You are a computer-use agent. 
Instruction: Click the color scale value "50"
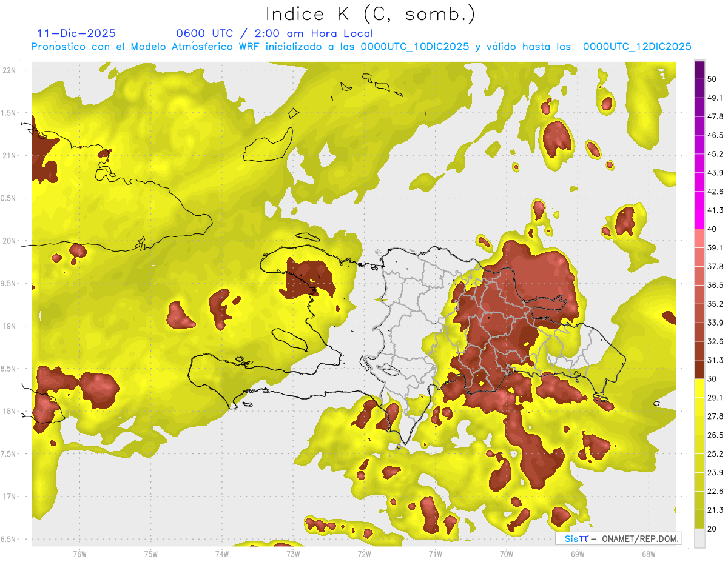click(712, 78)
